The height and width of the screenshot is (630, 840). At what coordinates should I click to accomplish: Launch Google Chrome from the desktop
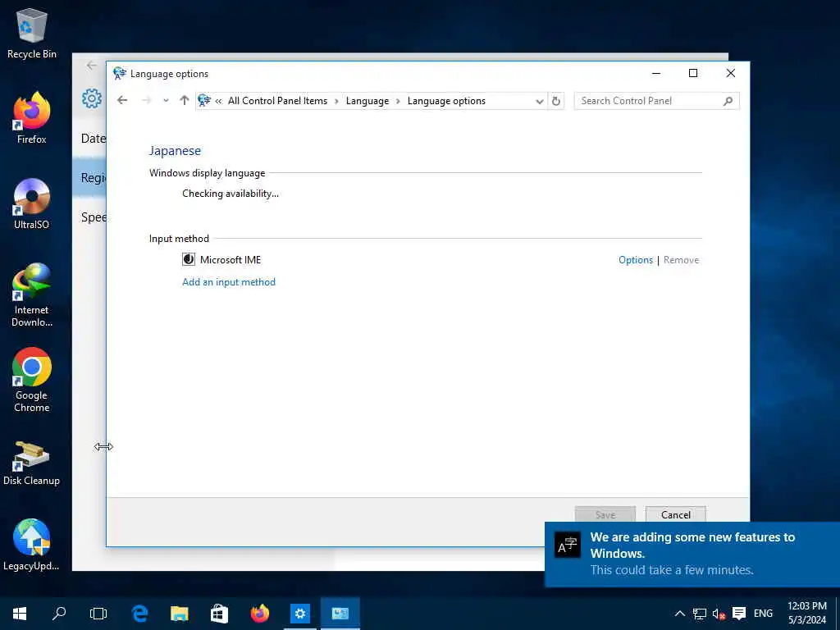(x=32, y=380)
